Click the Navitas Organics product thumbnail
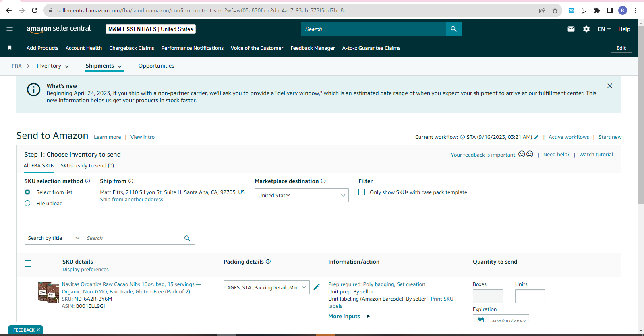The height and width of the screenshot is (336, 644). (49, 292)
